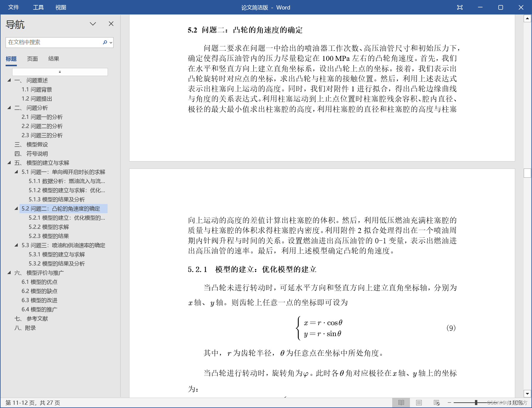Go to 5.1.2 模型的建立与求解 heading
The image size is (532, 408).
[x=67, y=190]
